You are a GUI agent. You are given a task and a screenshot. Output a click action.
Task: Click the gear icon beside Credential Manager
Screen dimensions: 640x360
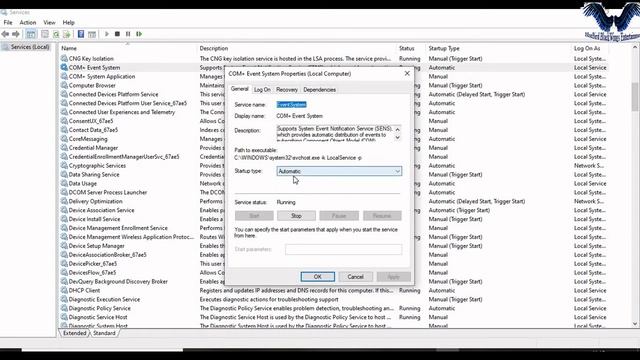(64, 148)
